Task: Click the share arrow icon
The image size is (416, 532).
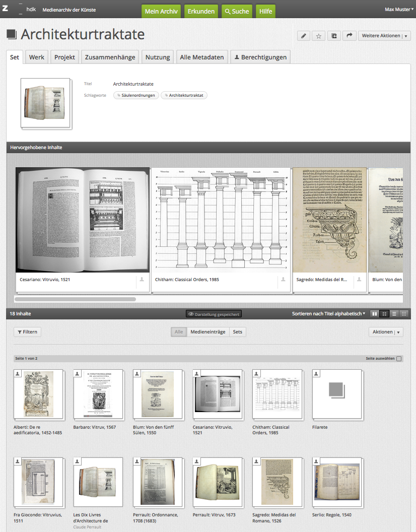Action: click(x=349, y=36)
